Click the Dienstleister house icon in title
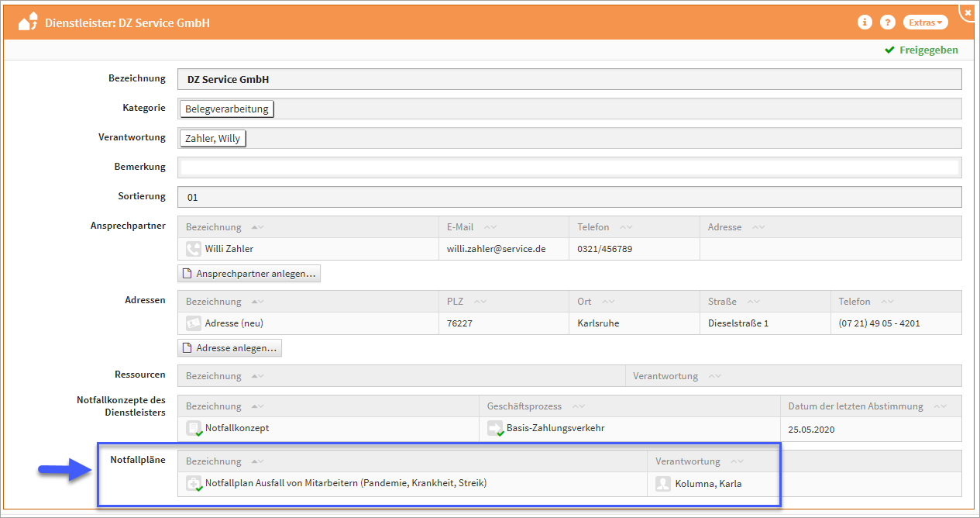980x518 pixels. 28,22
